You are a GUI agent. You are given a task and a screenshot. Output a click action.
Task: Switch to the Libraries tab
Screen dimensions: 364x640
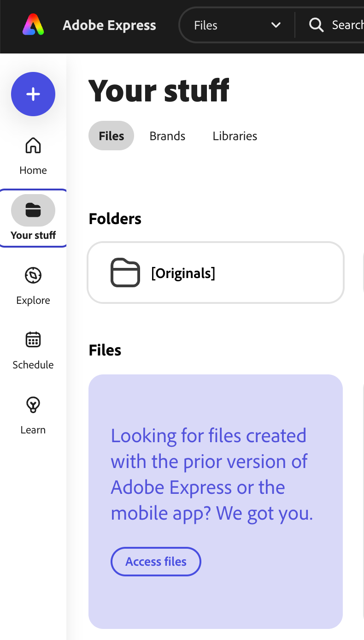(235, 136)
